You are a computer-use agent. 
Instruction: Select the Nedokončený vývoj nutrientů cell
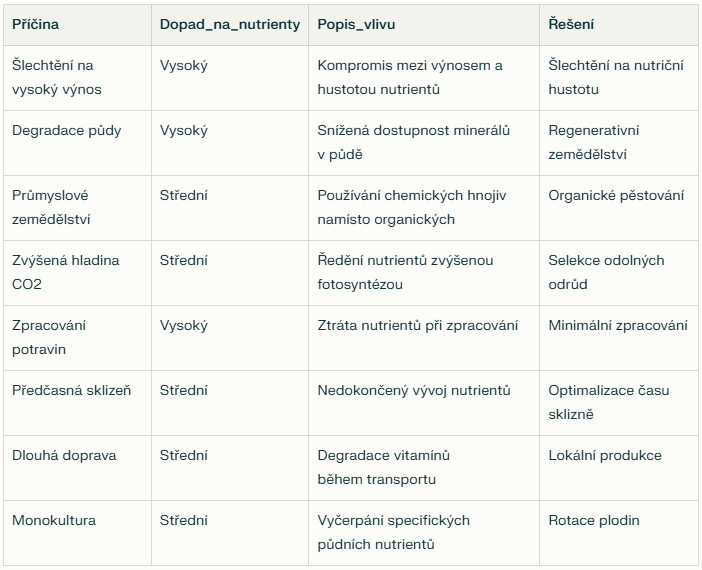point(424,403)
